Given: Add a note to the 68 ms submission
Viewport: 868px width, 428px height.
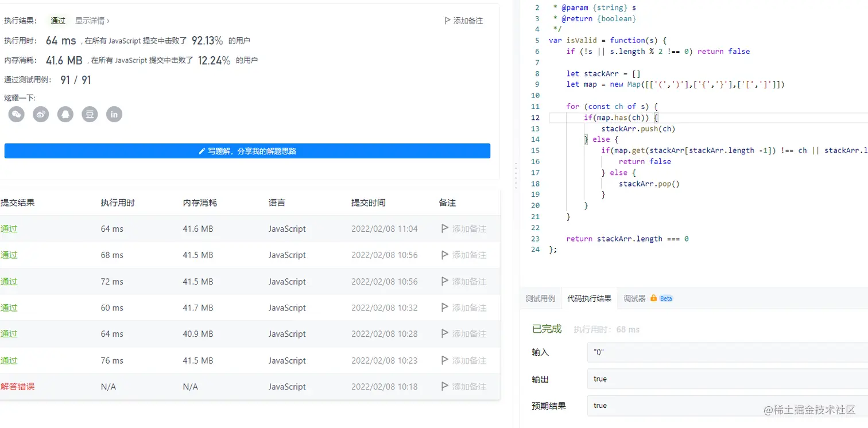Looking at the screenshot, I should point(464,255).
